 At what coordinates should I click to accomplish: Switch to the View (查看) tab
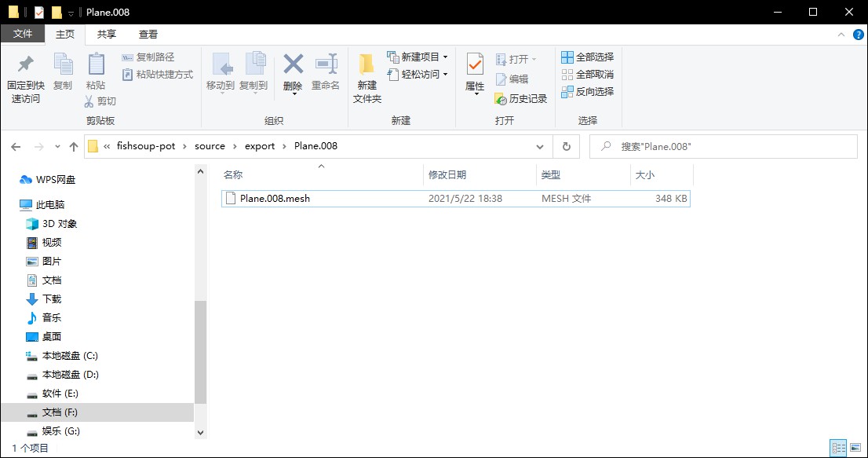point(148,35)
